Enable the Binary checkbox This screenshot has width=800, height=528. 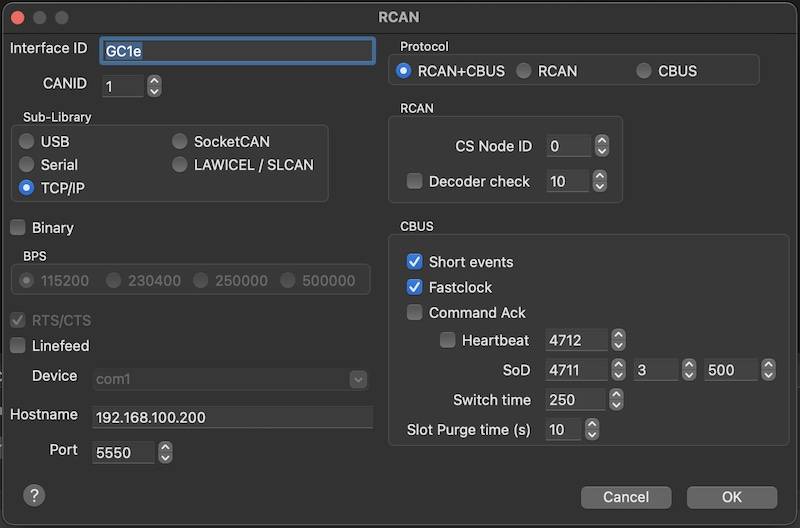pyautogui.click(x=18, y=228)
